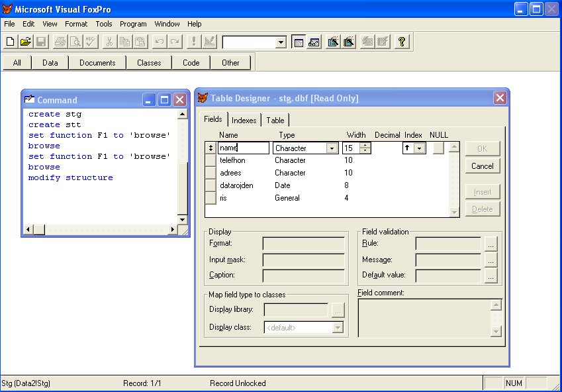Click the Cut scissors toolbar icon
The image size is (562, 392).
(109, 42)
